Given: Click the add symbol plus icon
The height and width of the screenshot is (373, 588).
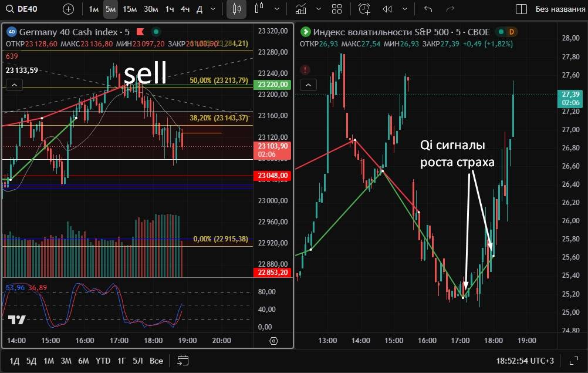Looking at the screenshot, I should 68,9.
